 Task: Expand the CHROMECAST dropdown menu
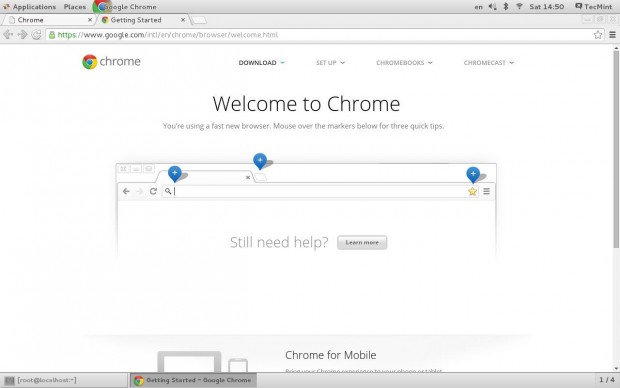point(489,63)
